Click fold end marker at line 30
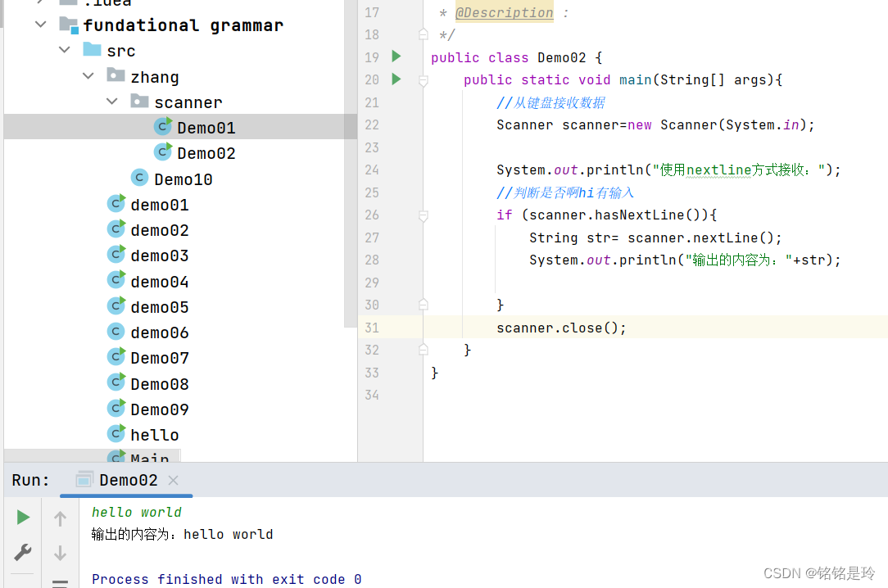This screenshot has height=588, width=888. 423,305
